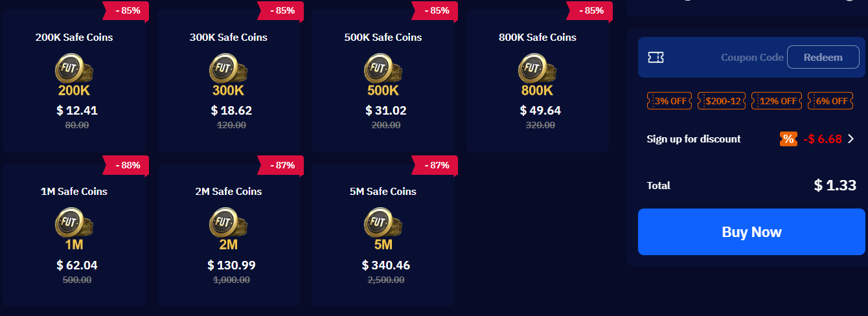The height and width of the screenshot is (316, 868).
Task: Pick the 6% OFF coupon tag
Action: coord(830,101)
